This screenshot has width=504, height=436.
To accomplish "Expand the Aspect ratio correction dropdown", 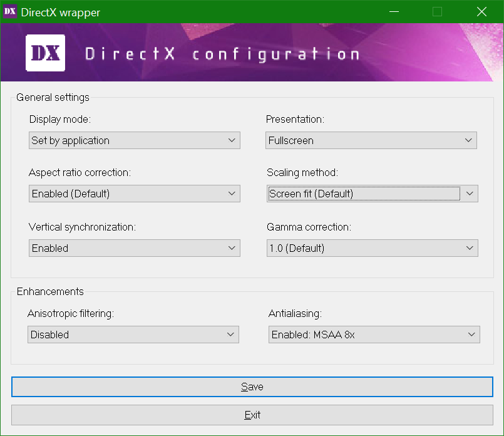I will (135, 194).
